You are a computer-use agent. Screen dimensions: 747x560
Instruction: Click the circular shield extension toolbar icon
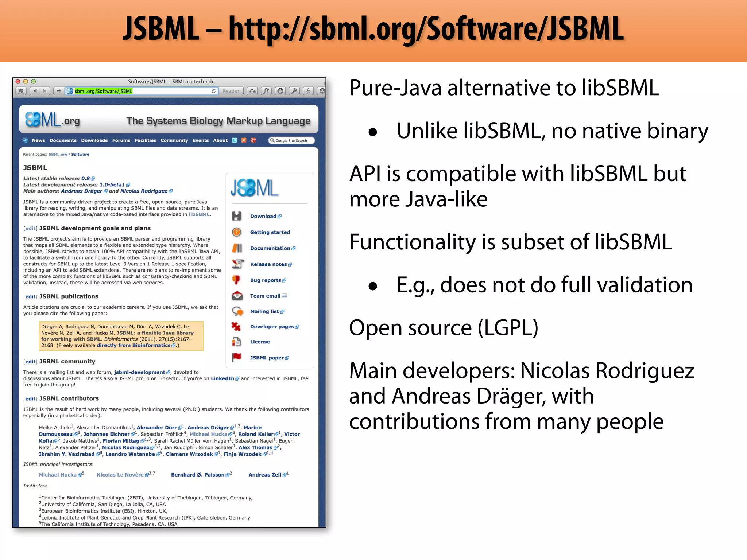280,91
